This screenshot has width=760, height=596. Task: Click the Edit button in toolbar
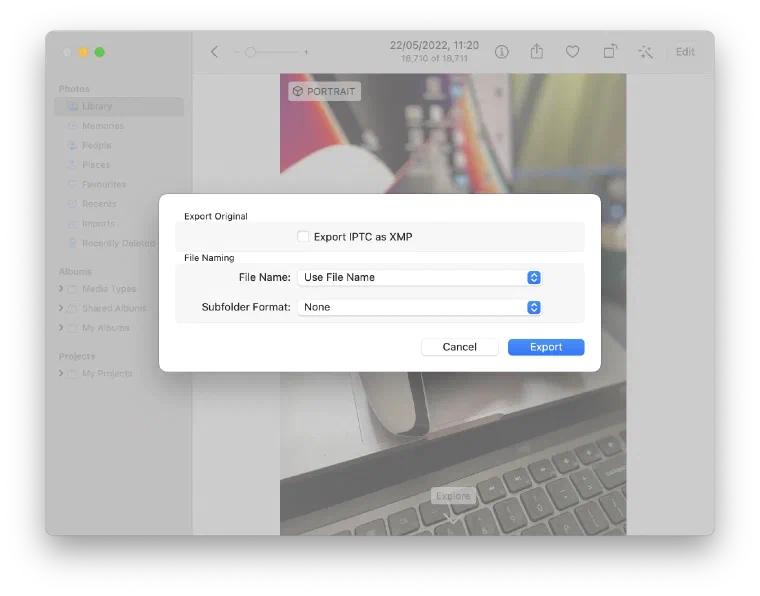pos(685,52)
